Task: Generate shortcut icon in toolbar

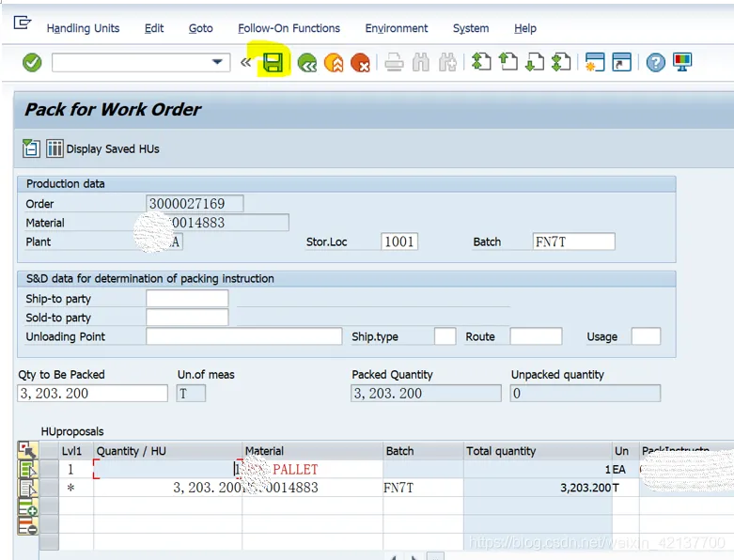Action: tap(621, 62)
